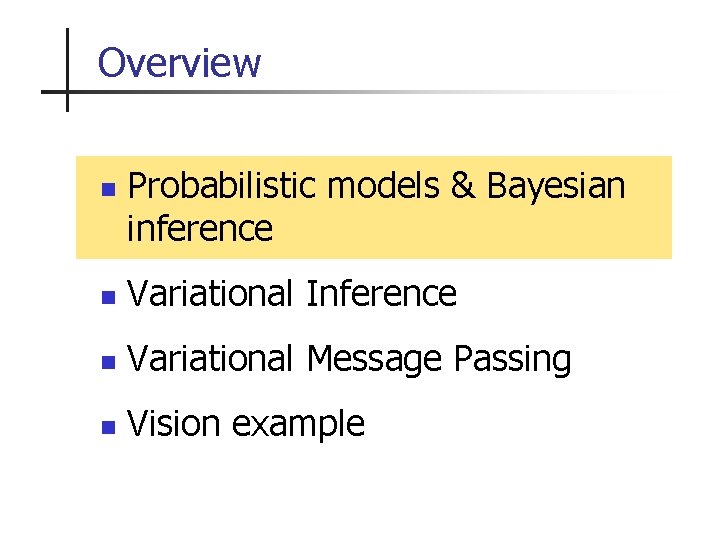Click the word Passing
The image size is (720, 540).
[512, 359]
